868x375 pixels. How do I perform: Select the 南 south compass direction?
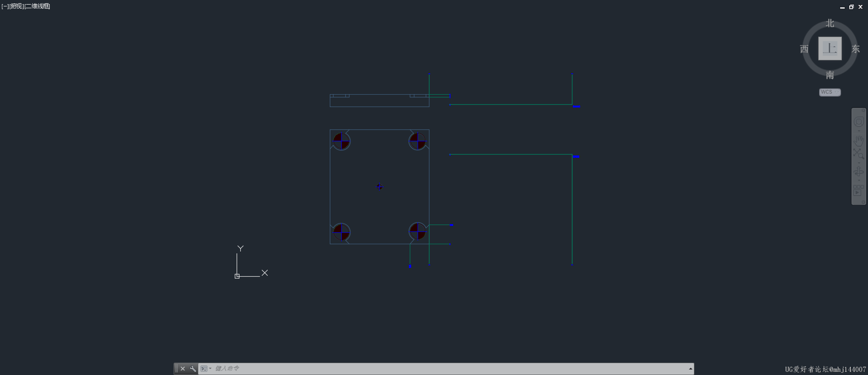click(830, 75)
